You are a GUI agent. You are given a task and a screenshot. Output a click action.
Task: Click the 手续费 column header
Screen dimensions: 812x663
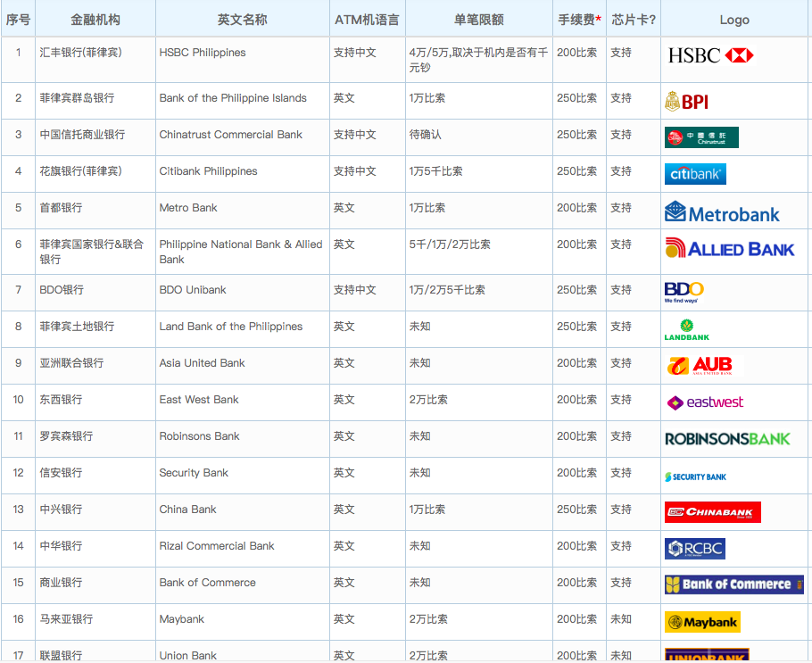tap(579, 19)
